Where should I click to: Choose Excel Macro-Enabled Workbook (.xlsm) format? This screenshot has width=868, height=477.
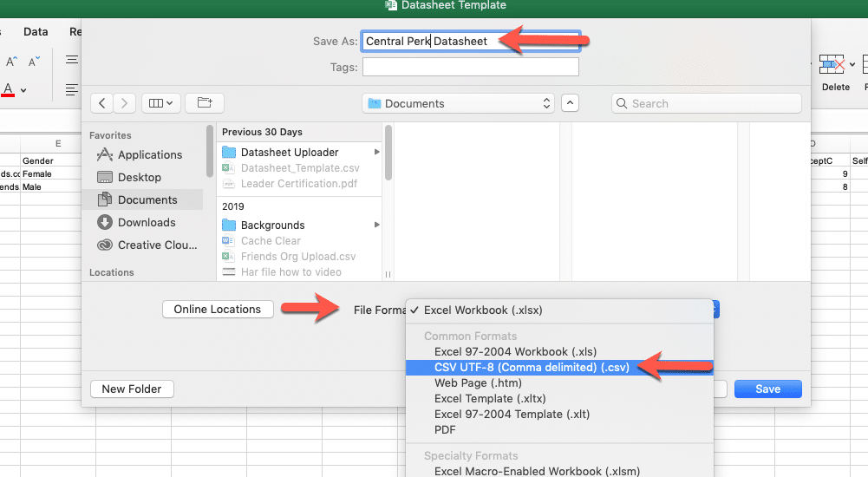(559, 472)
